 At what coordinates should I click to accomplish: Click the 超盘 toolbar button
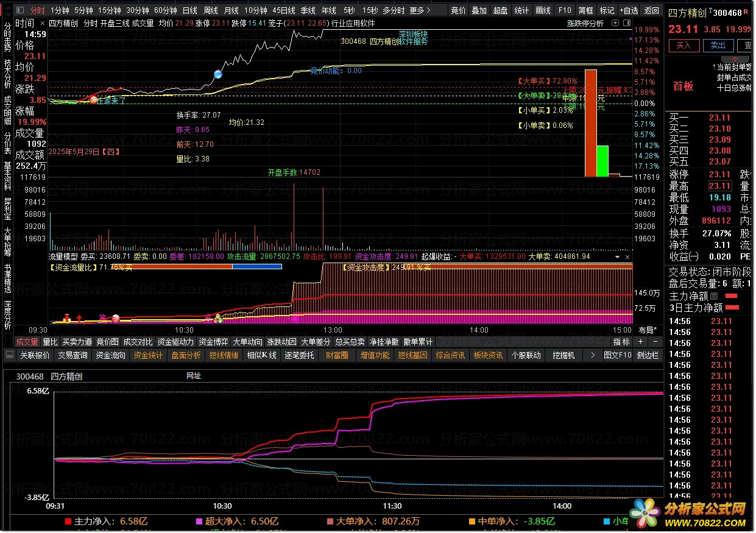point(501,10)
